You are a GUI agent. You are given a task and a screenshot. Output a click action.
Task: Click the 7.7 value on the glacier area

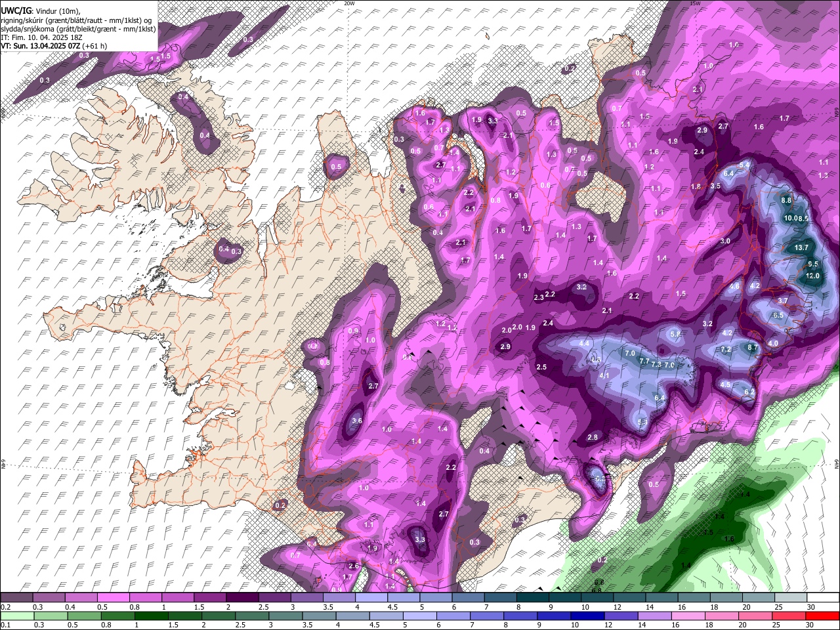[644, 362]
